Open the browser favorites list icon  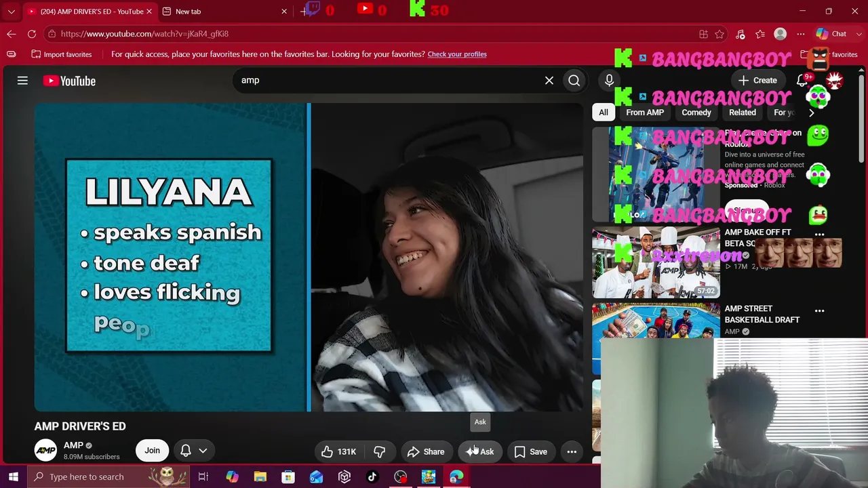coord(760,34)
